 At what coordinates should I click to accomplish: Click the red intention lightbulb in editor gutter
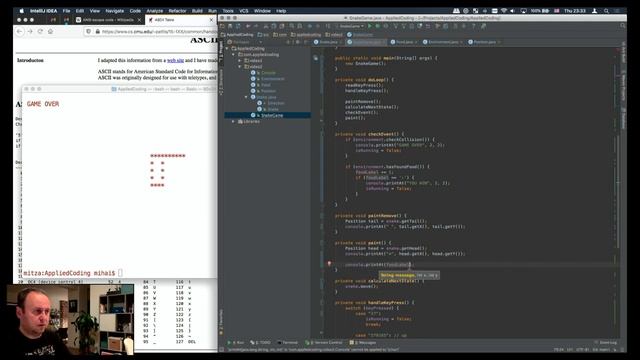pyautogui.click(x=329, y=264)
